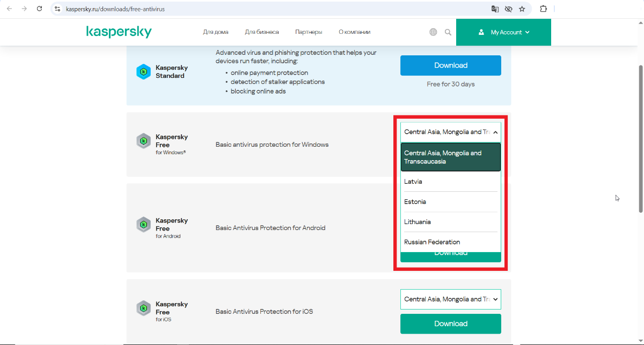Pick Lithuania in the region list
644x345 pixels.
451,222
